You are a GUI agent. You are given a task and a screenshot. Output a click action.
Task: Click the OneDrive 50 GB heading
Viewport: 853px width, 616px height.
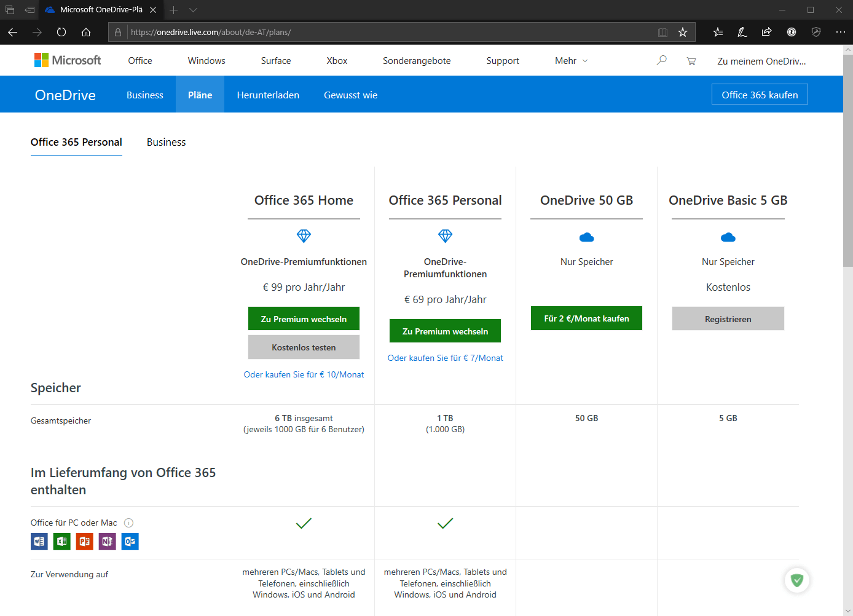[586, 200]
